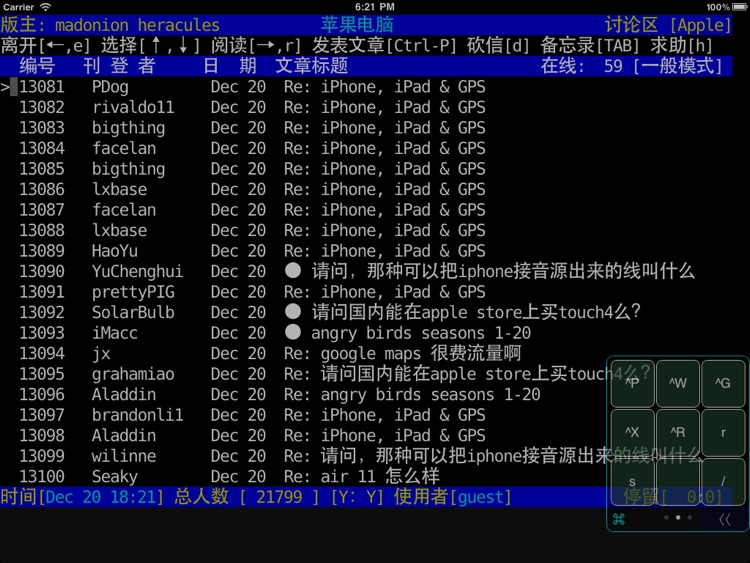Tap the slash key on the floating keypad
750x563 pixels.
click(x=723, y=482)
